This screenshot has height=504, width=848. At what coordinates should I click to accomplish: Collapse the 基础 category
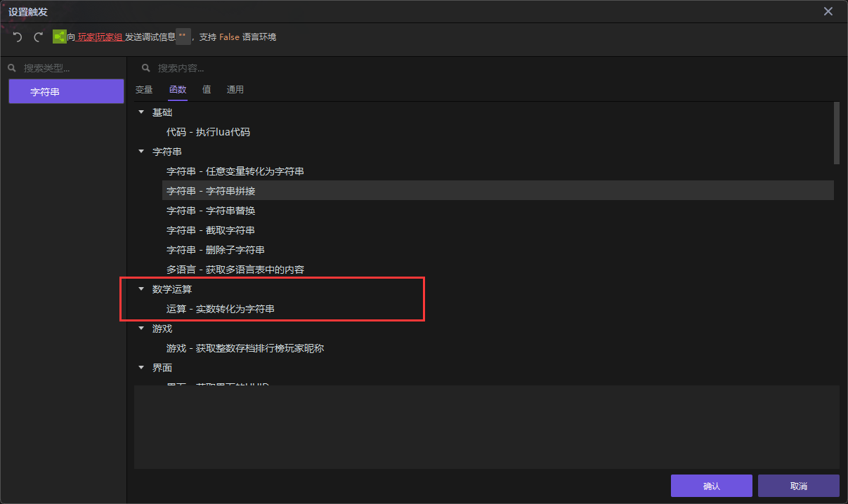tap(141, 112)
